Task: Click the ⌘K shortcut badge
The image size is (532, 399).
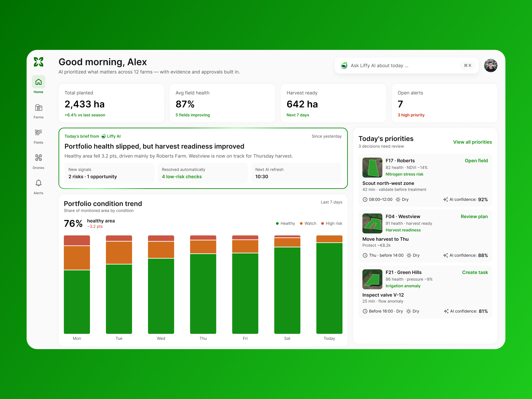Action: pos(467,65)
